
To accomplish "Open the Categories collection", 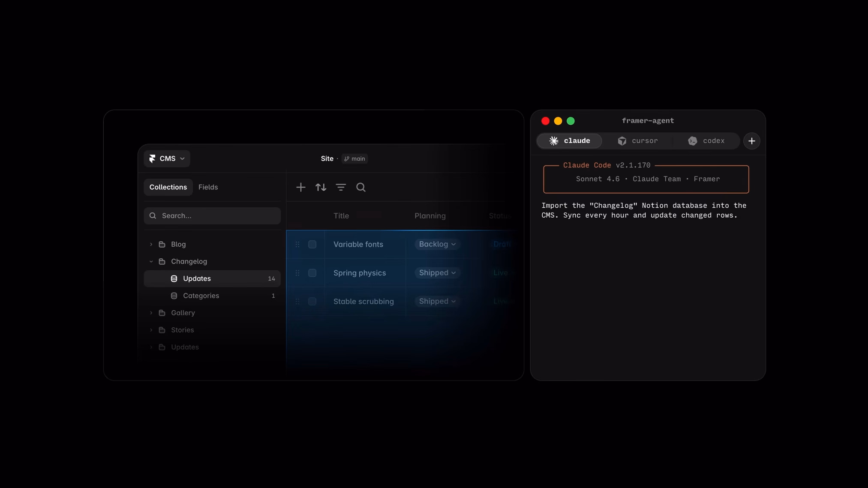I will [212, 296].
